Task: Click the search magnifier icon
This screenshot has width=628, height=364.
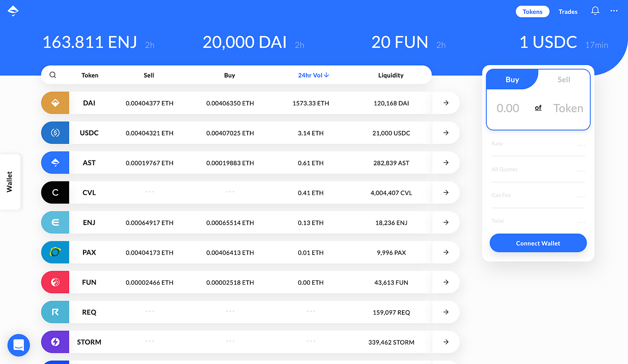Action: 52,75
